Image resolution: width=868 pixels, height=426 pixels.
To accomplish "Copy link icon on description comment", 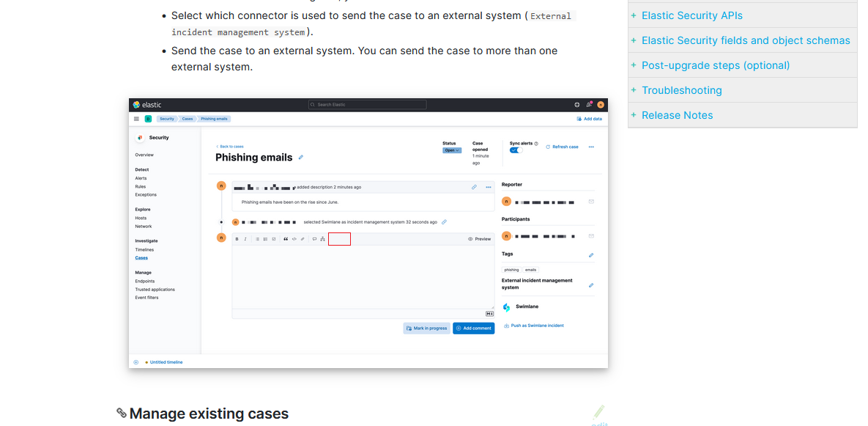I will click(474, 187).
